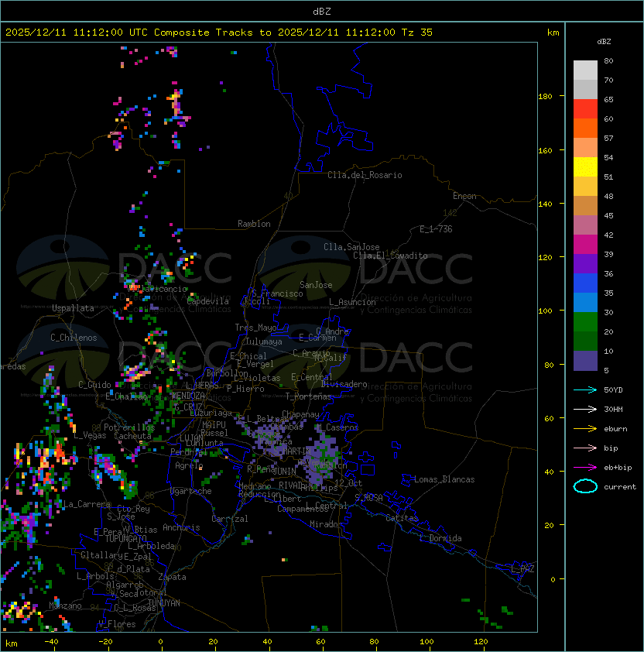Click the L_PAZ label at map edge
This screenshot has height=652, width=644.
pos(522,569)
